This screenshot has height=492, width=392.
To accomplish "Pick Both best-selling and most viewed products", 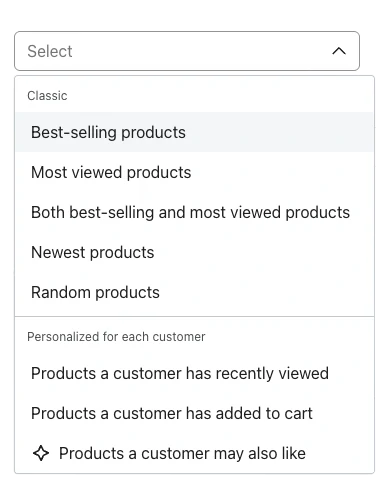I will [x=195, y=212].
